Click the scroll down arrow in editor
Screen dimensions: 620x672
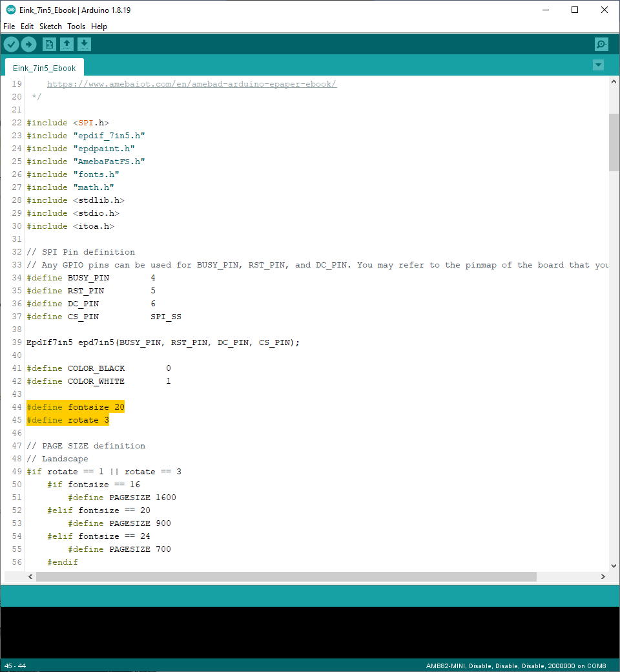click(x=614, y=566)
